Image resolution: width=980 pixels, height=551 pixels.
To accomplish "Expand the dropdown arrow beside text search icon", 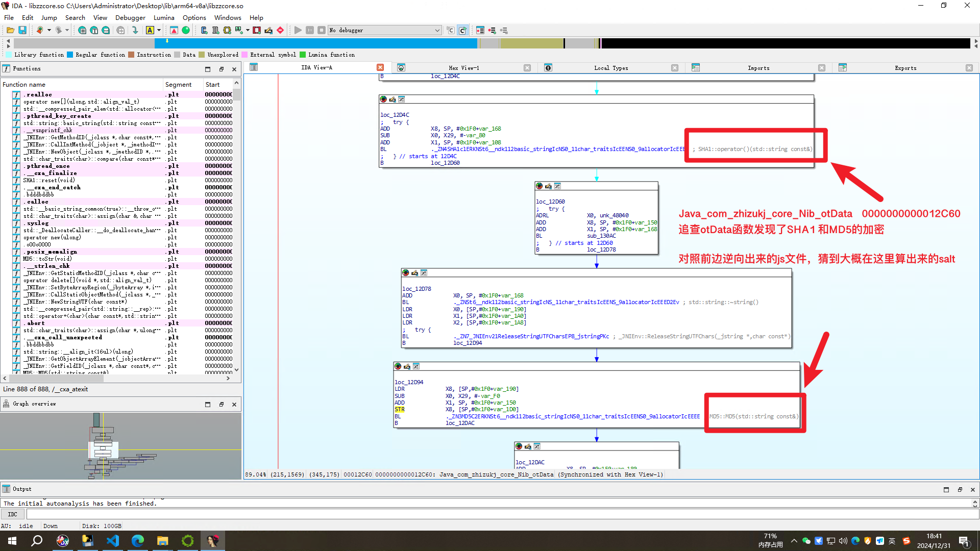I will [x=159, y=31].
